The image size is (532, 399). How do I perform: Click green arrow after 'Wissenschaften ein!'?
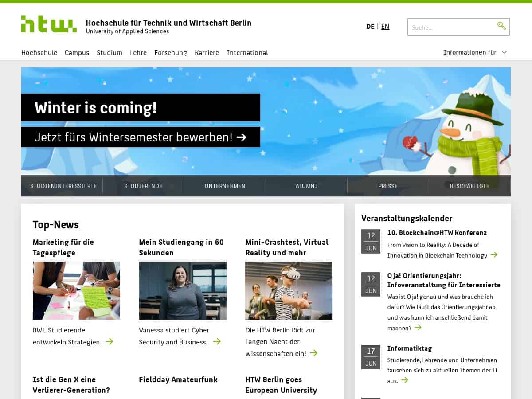tap(313, 353)
